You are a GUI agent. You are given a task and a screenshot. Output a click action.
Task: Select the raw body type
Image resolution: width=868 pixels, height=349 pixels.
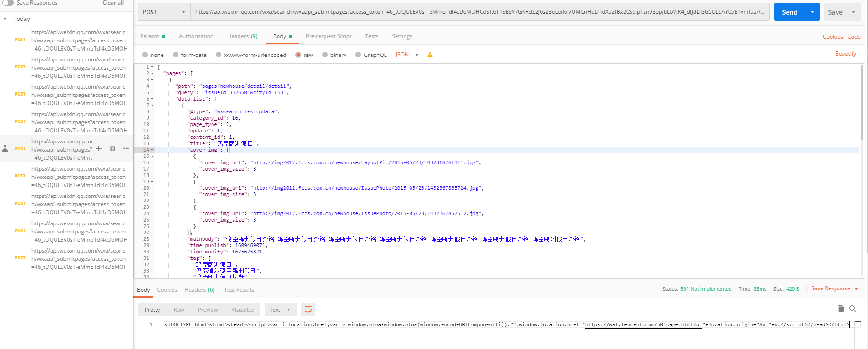click(298, 55)
